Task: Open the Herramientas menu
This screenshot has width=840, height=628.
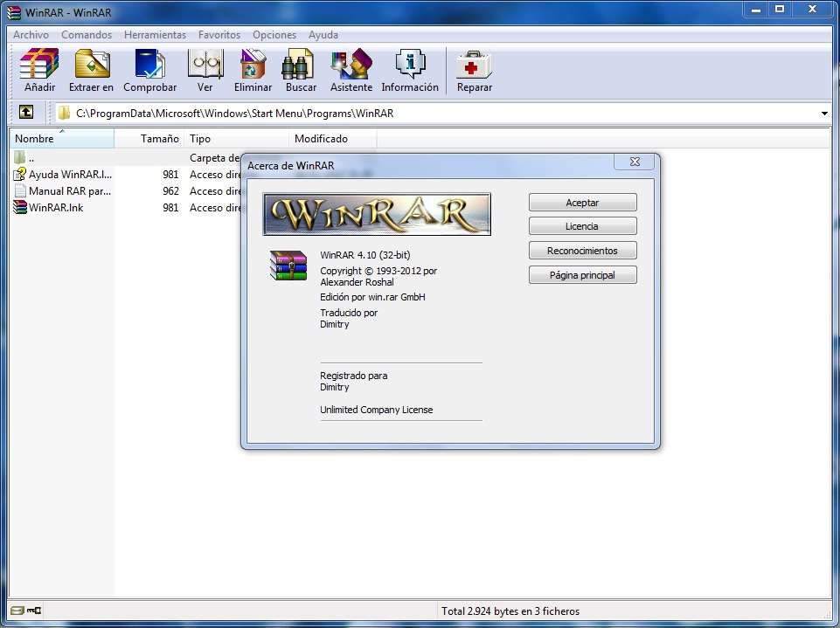Action: [x=156, y=35]
